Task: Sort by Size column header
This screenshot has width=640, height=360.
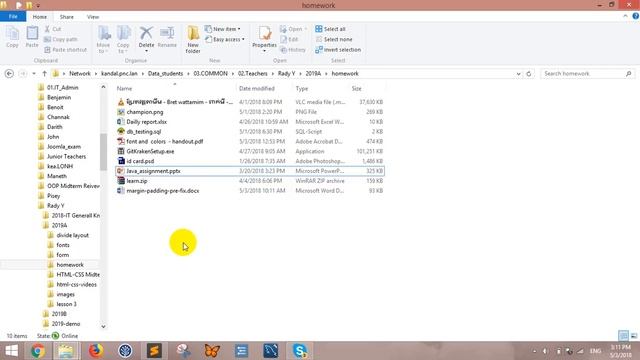Action: (x=367, y=88)
